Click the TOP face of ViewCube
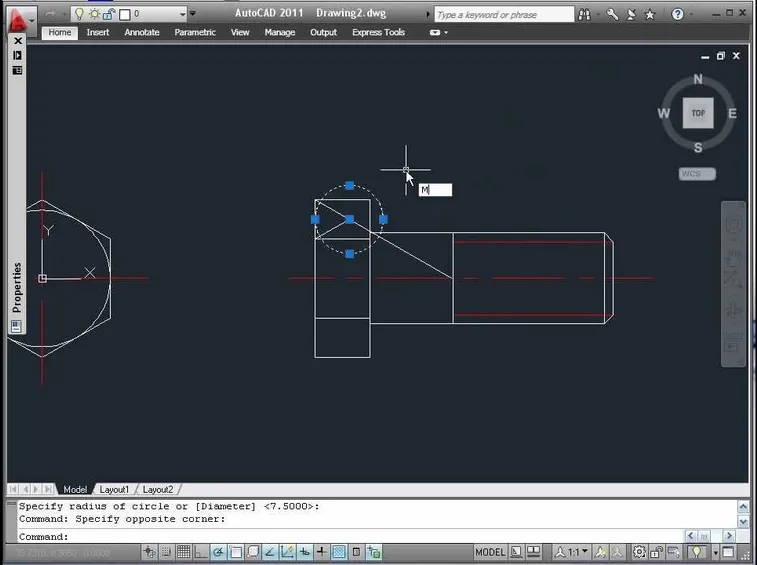The image size is (757, 565). [698, 113]
